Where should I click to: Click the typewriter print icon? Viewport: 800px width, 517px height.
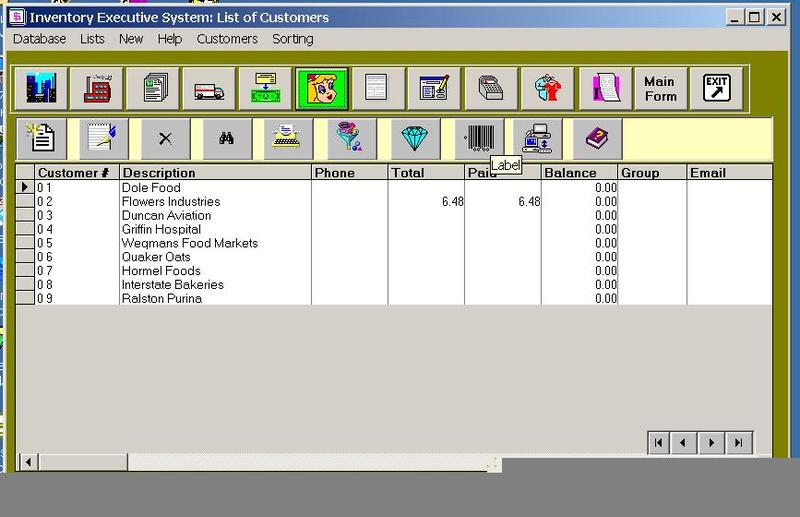point(288,138)
